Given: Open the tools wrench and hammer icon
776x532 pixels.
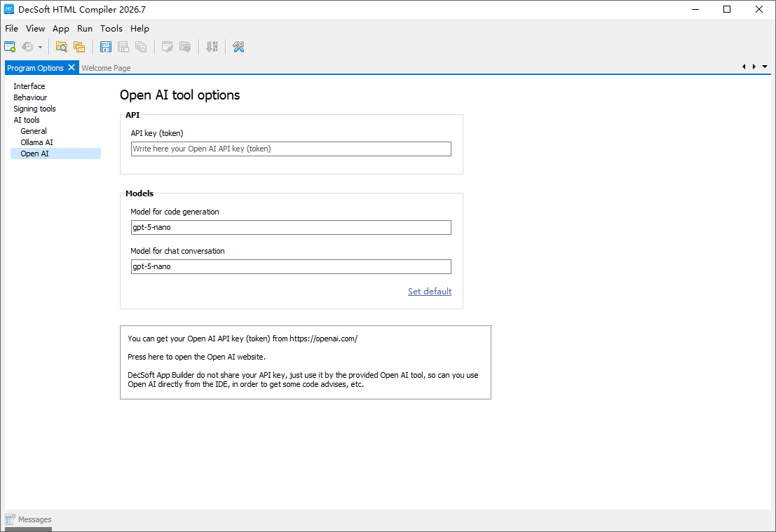Looking at the screenshot, I should (x=238, y=47).
